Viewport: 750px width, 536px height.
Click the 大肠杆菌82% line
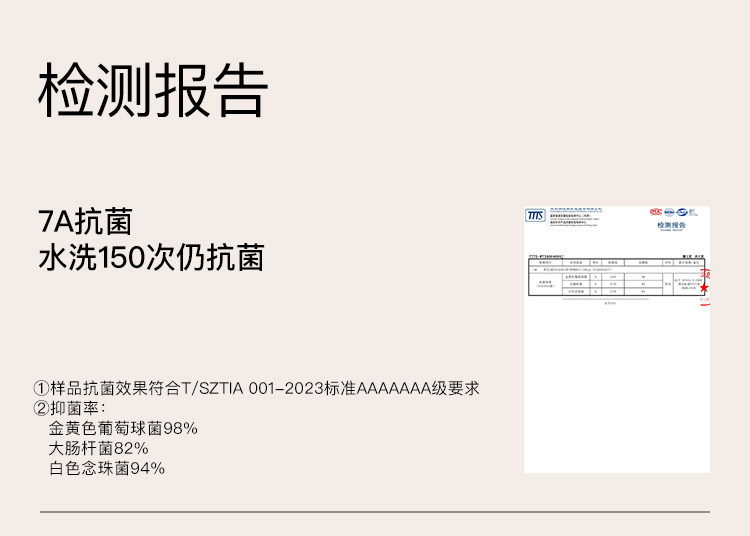point(98,448)
